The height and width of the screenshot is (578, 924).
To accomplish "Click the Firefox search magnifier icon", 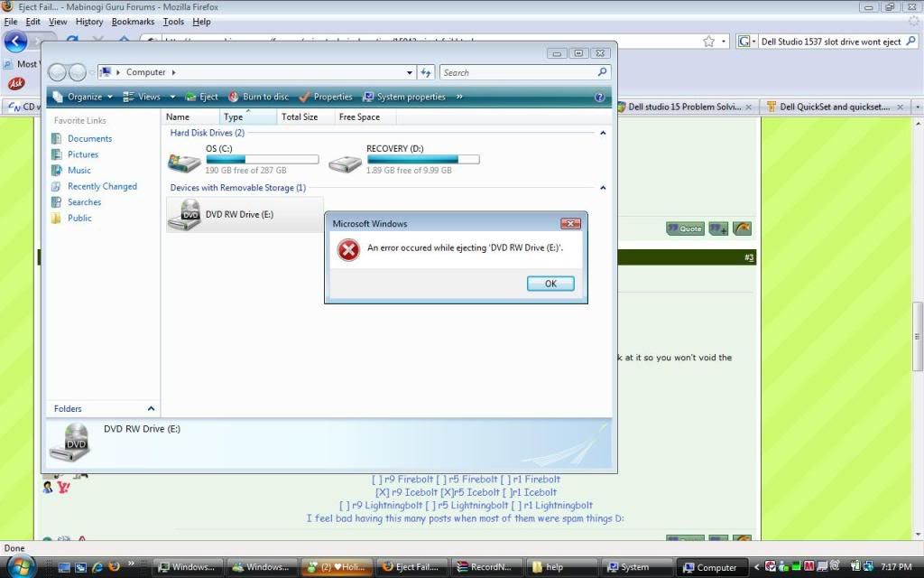I will [911, 42].
